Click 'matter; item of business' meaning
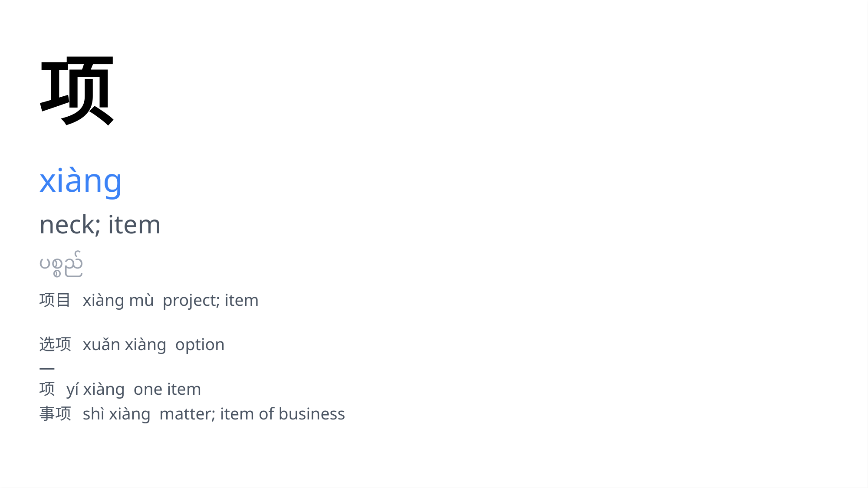 click(x=252, y=414)
